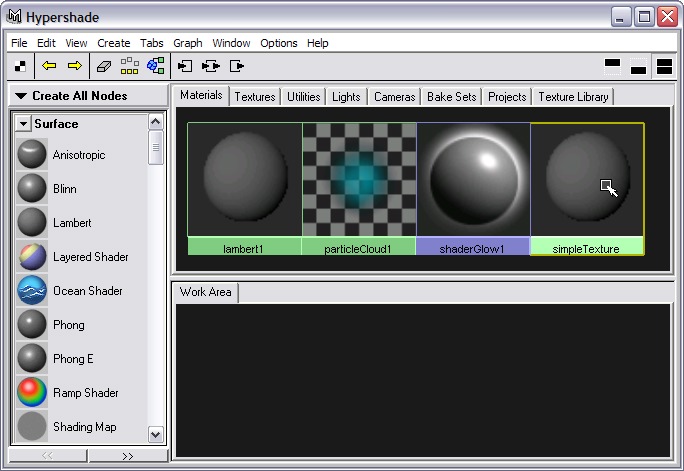Click the >> expand panel button
Viewport: 684px width, 471px height.
coord(127,455)
